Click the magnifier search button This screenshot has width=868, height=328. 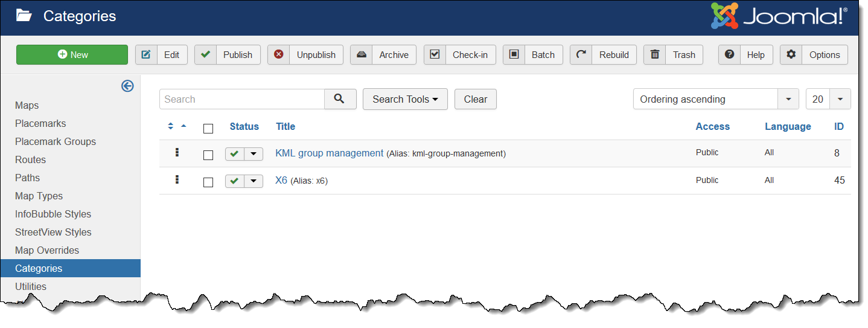coord(340,99)
